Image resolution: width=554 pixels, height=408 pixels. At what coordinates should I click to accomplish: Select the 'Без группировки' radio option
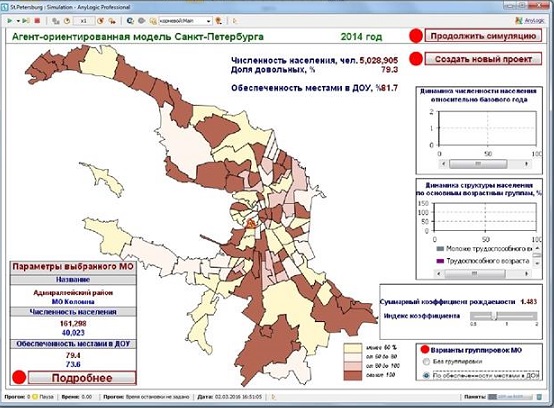click(x=426, y=362)
